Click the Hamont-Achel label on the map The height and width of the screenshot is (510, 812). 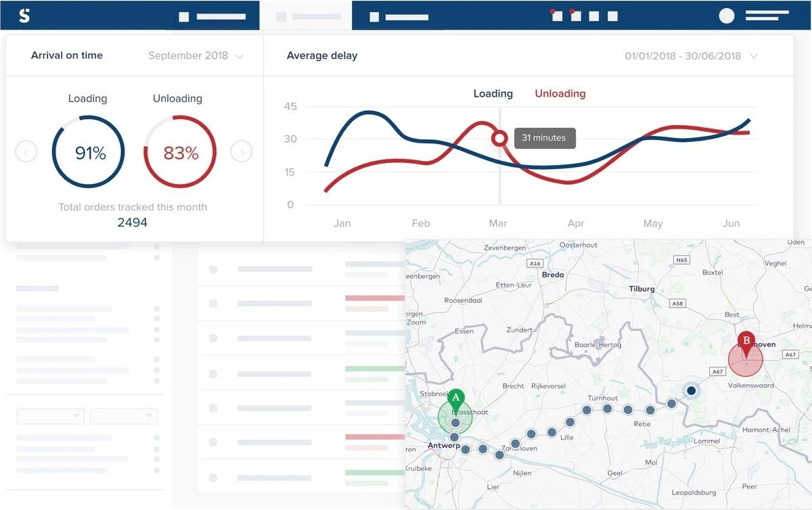point(765,430)
